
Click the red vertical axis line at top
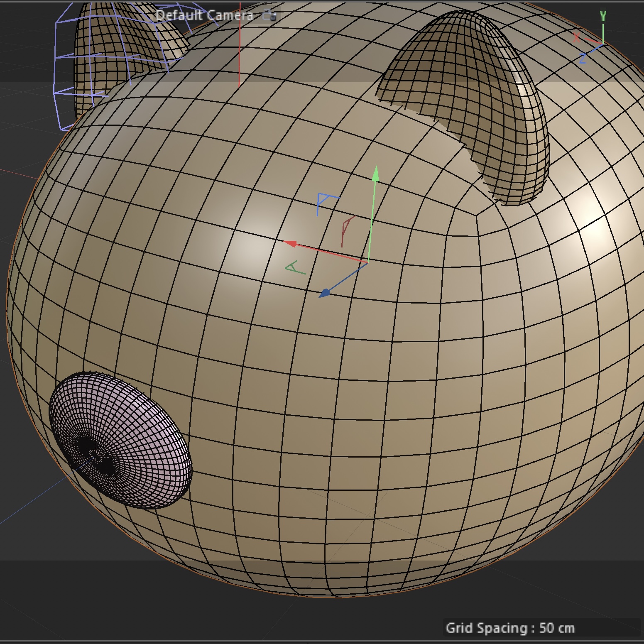tap(240, 50)
